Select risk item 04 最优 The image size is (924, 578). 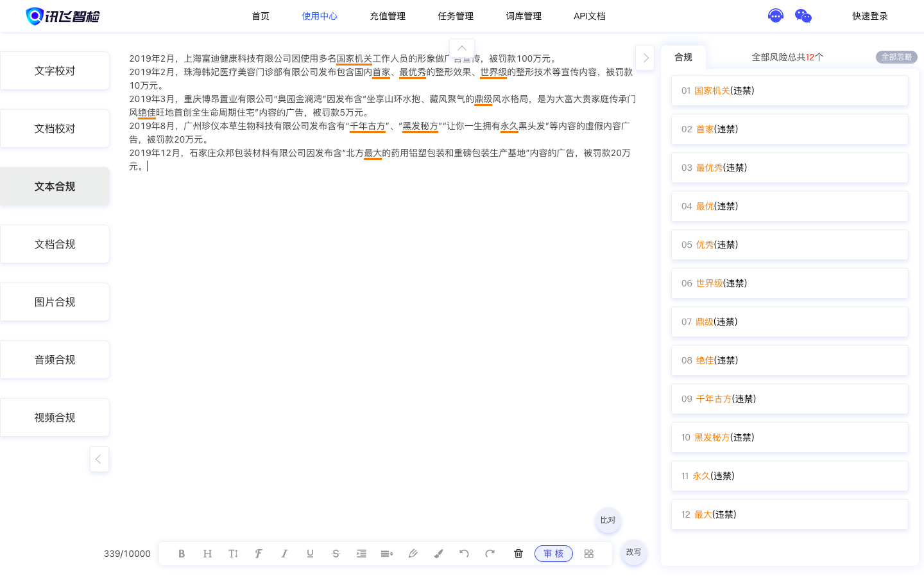pyautogui.click(x=790, y=206)
